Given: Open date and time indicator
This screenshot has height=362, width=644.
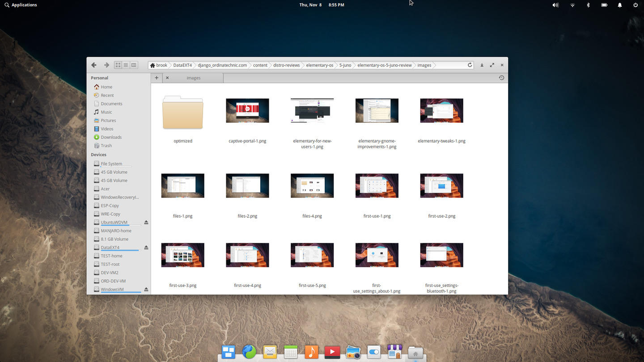Looking at the screenshot, I should 322,5.
